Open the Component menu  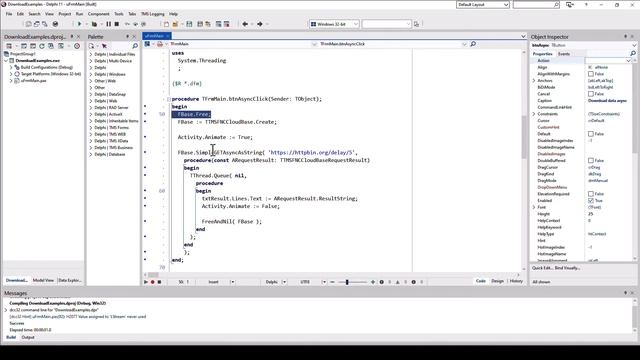click(x=99, y=14)
